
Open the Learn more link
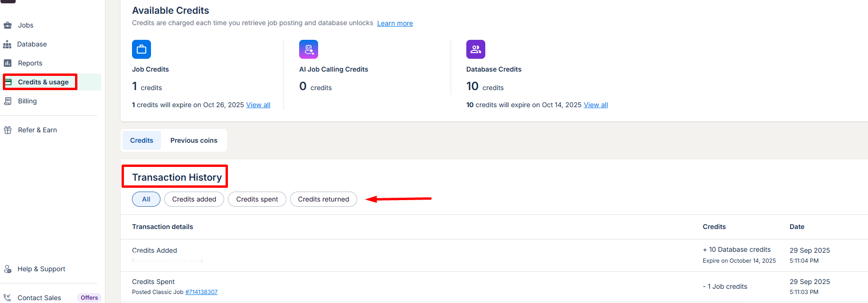pos(395,23)
